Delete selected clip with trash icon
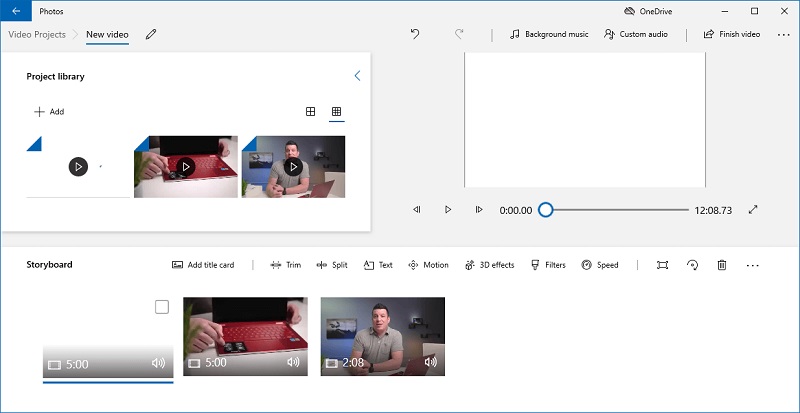 coord(722,265)
